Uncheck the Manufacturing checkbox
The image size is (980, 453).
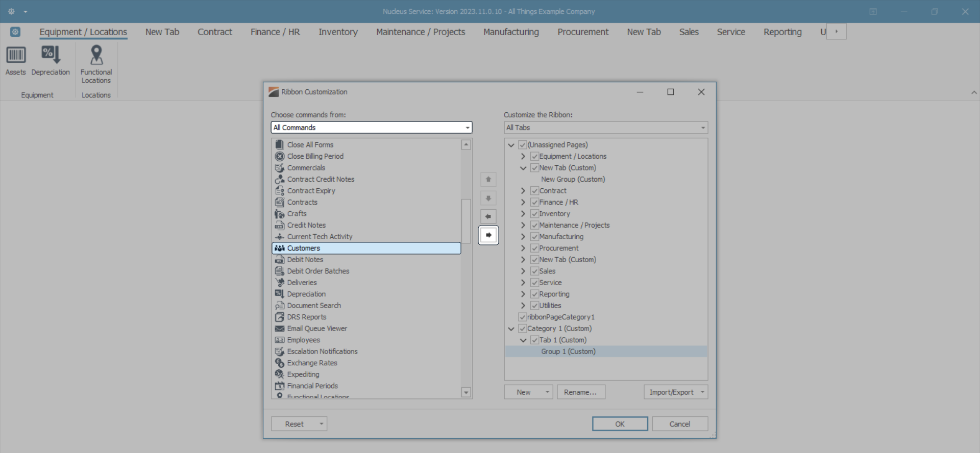tap(534, 237)
